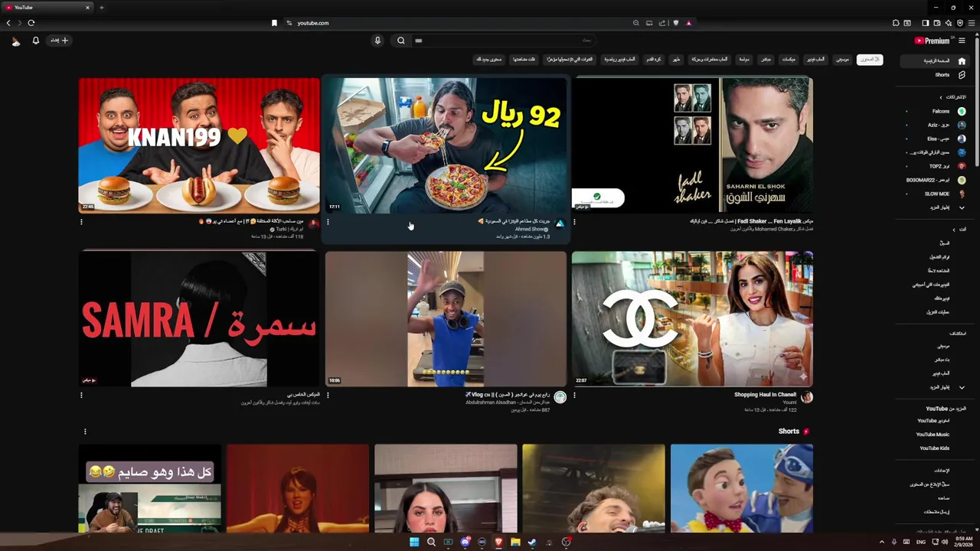Open the hamburger guide menu icon

click(962, 41)
